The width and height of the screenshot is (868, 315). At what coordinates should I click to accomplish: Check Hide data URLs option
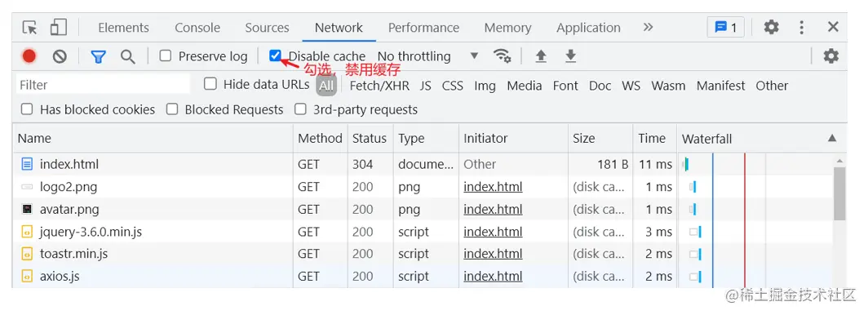point(210,84)
